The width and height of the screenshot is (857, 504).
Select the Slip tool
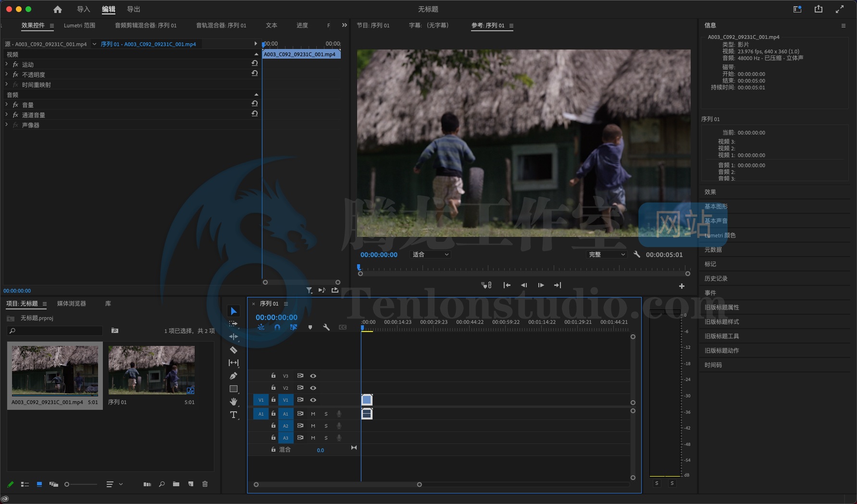tap(234, 363)
